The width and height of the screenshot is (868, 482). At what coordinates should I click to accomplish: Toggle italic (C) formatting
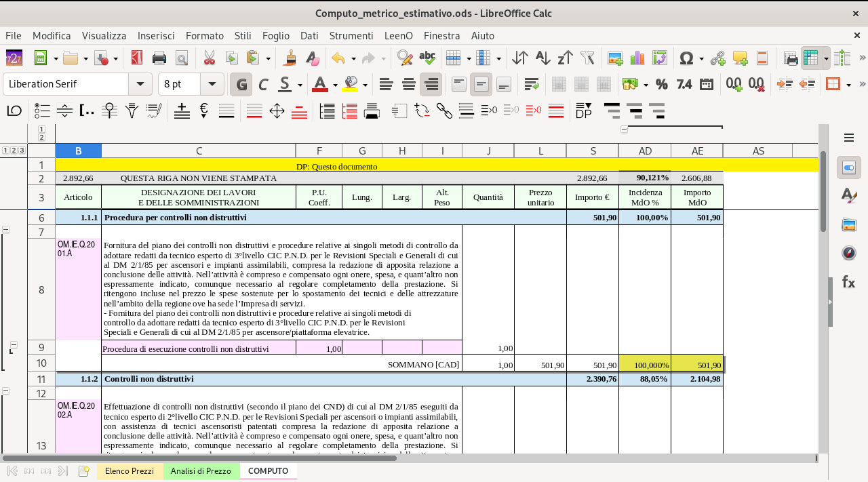[x=264, y=85]
